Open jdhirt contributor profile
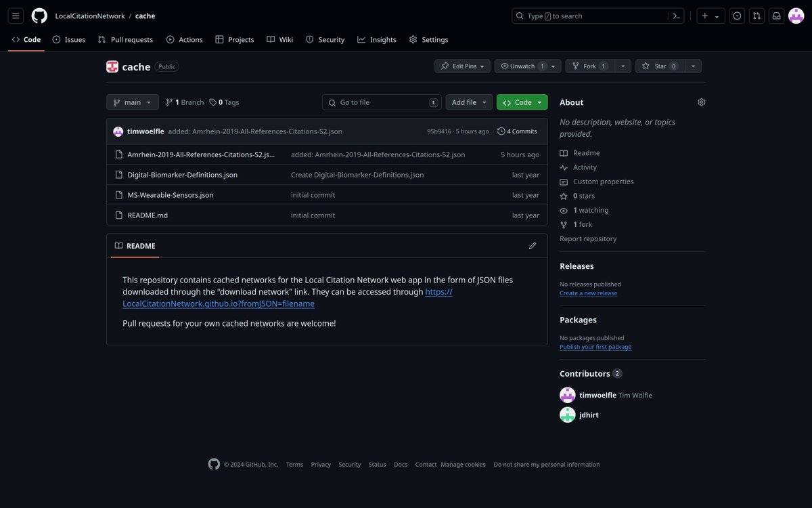This screenshot has height=508, width=812. click(x=589, y=415)
